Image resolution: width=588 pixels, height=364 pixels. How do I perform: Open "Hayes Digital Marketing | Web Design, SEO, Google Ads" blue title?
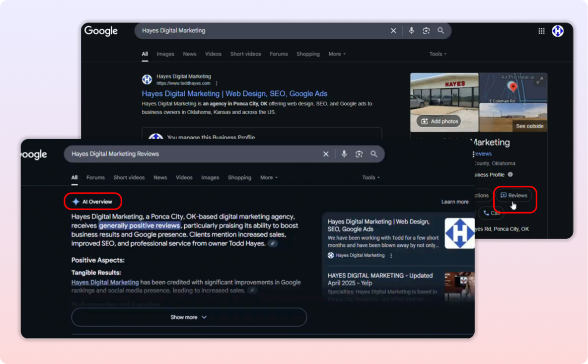click(x=234, y=94)
